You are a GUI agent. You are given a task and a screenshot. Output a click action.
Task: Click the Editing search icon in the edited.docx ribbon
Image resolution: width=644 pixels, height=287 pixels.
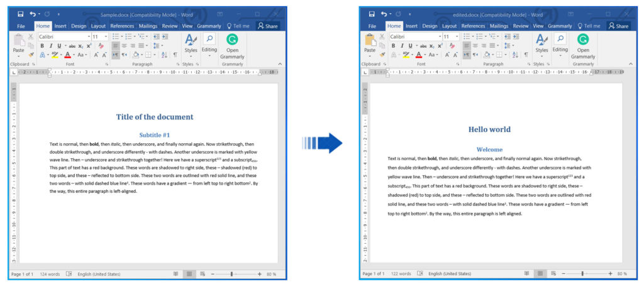(560, 40)
